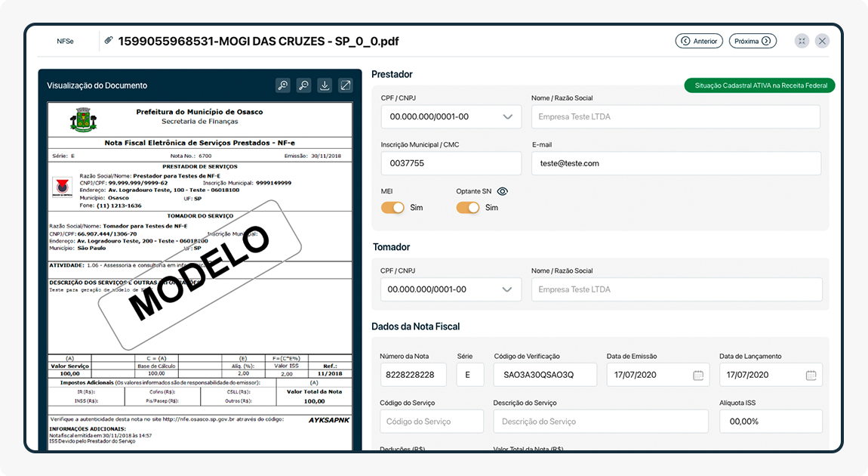Screen dimensions: 868x476
Task: Click the Situação Cadastral ATIVA badge
Action: (x=759, y=85)
